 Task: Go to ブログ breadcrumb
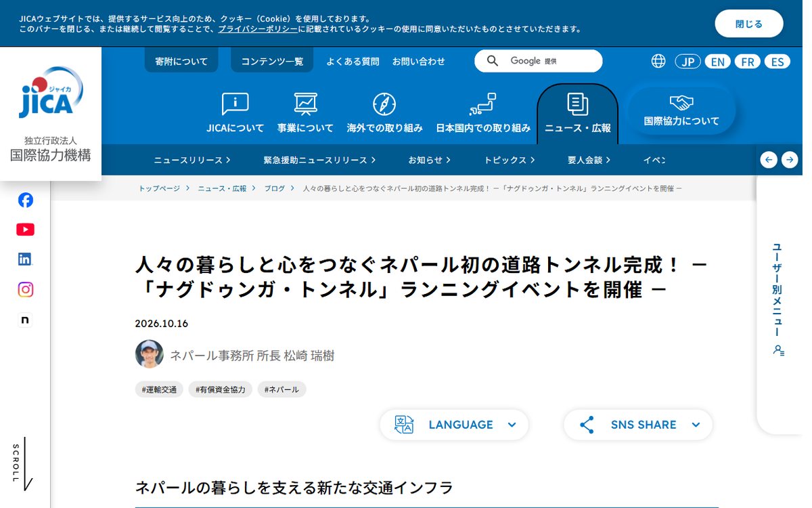click(x=275, y=188)
